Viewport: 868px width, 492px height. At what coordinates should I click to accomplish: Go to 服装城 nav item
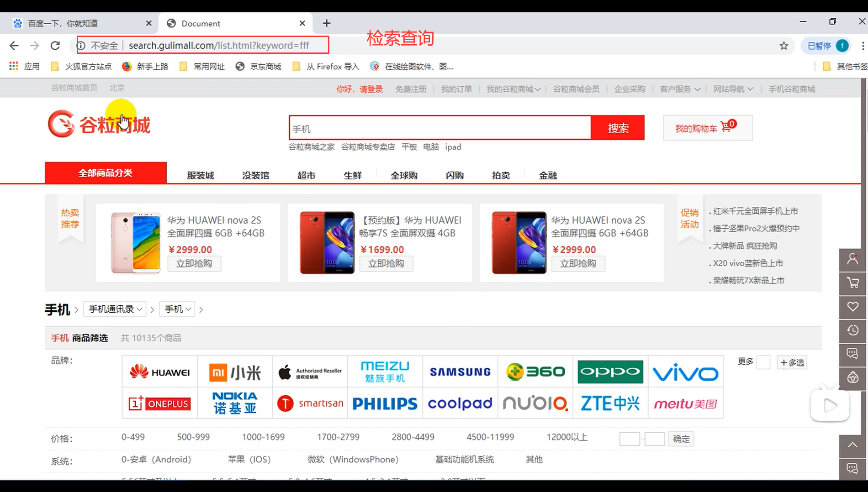pos(200,175)
